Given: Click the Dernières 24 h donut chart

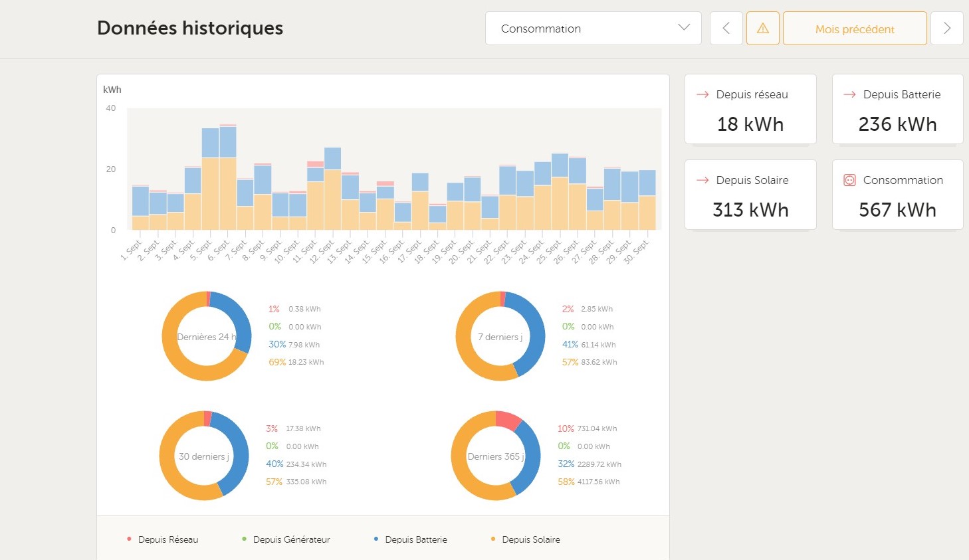Looking at the screenshot, I should pos(207,336).
